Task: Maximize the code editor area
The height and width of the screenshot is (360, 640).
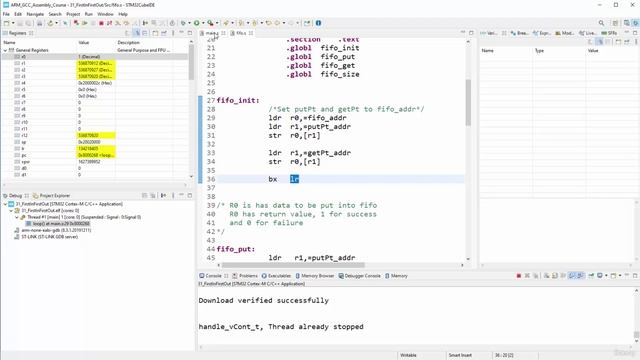Action: [x=471, y=33]
